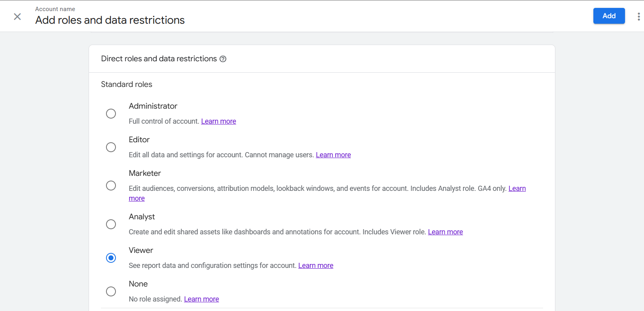Click 'Full control of account.' description

point(164,121)
